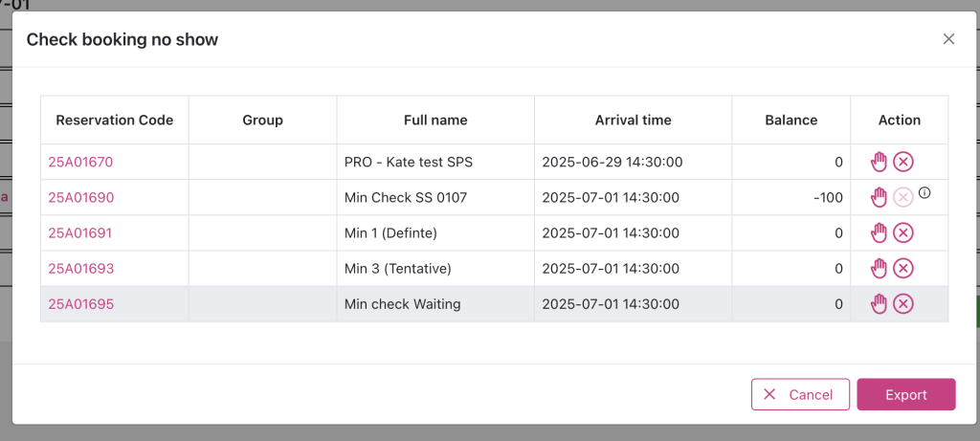Click the cancel X icon for 25A01695
980x441 pixels.
coord(903,303)
